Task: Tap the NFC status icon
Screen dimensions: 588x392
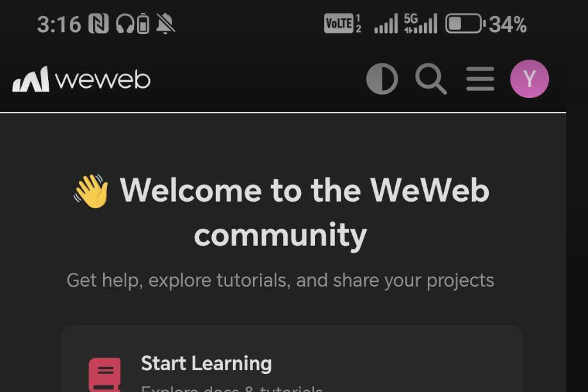Action: (99, 24)
